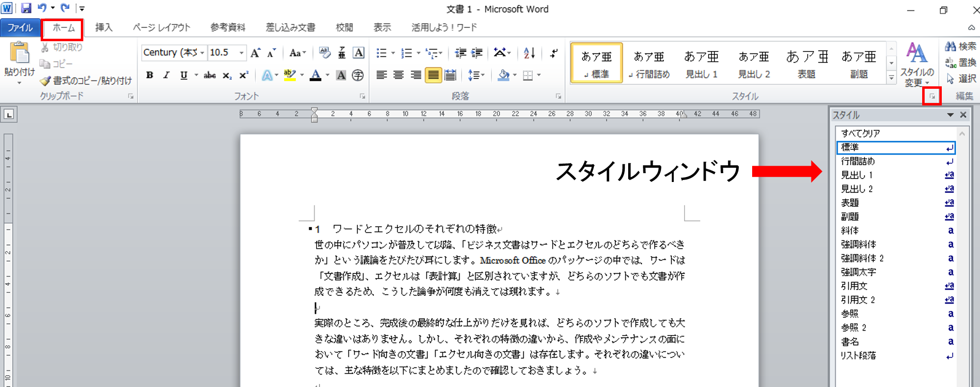
Task: Open the Styles pane options dropdown arrow
Action: pyautogui.click(x=950, y=115)
